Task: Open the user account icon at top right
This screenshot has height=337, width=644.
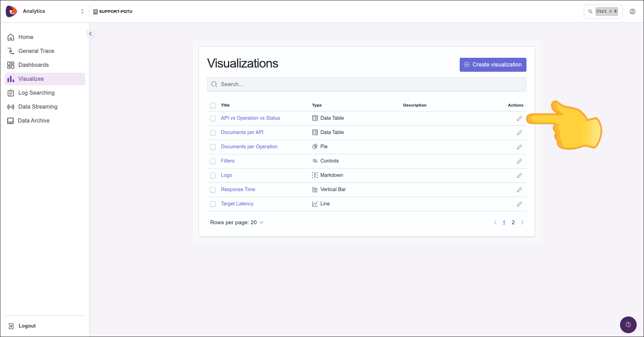Action: pos(632,11)
